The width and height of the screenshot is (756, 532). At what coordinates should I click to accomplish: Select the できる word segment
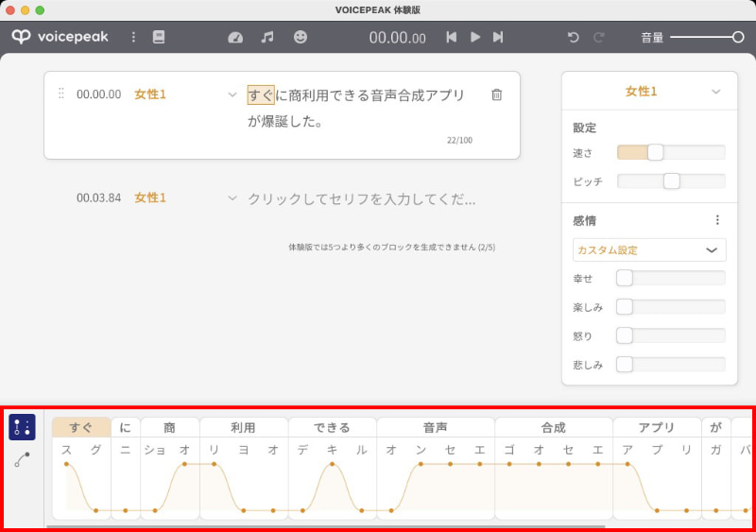pos(332,428)
